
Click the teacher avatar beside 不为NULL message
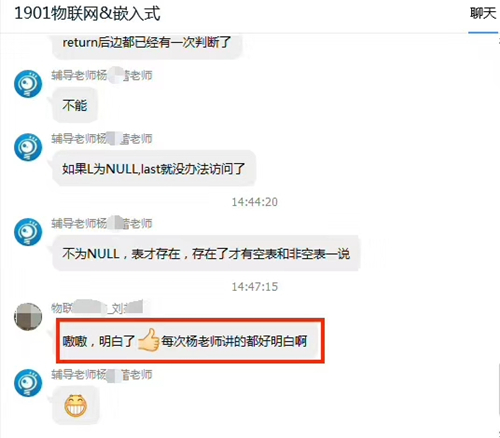28,232
